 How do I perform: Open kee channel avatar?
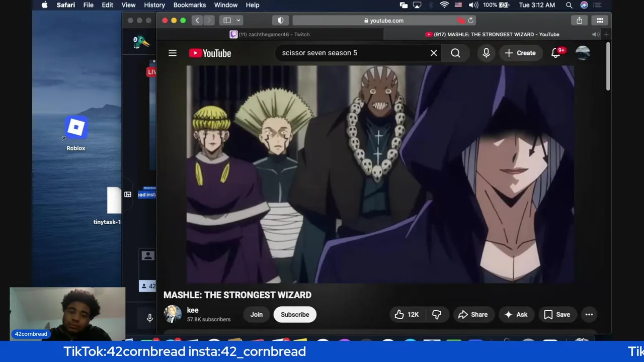173,314
